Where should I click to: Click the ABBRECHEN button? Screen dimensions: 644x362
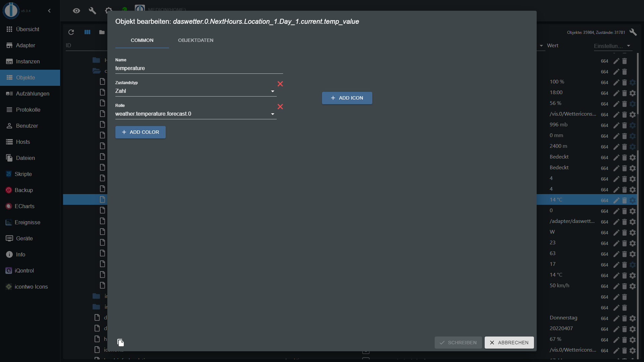(509, 343)
